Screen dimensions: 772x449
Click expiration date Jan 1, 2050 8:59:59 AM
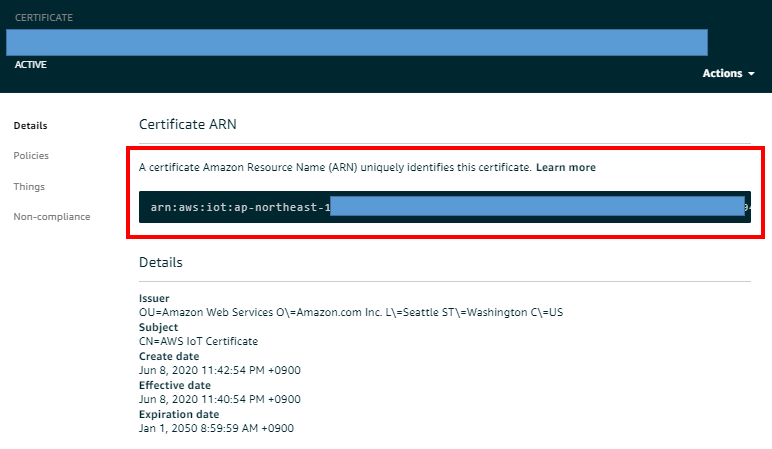(216, 428)
